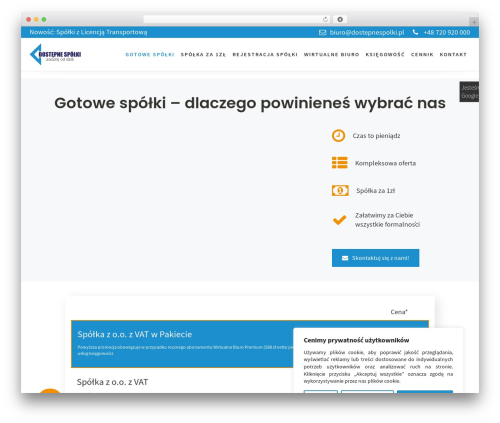Open the Księgowość menu item

coord(385,55)
